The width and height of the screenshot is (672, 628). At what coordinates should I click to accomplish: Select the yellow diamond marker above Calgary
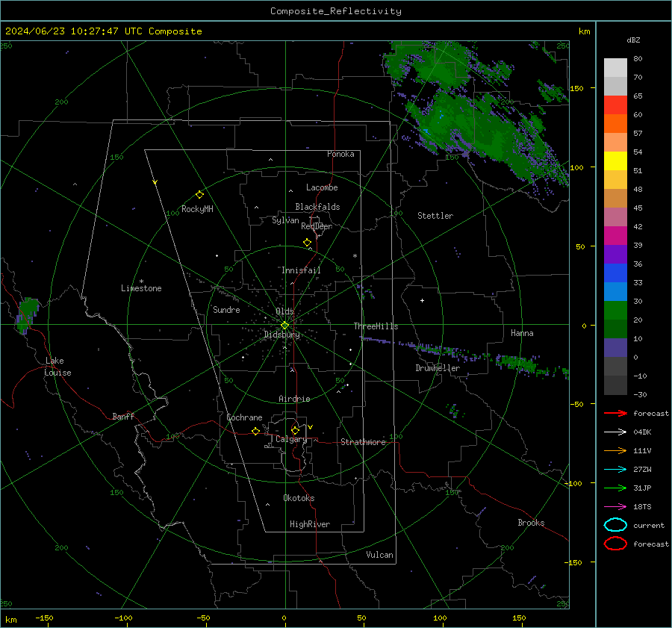pos(295,430)
